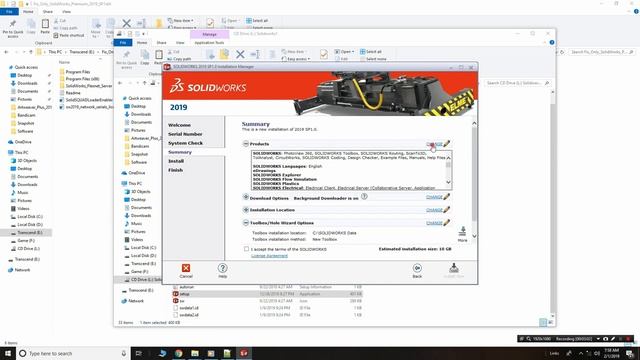The image size is (640, 360).
Task: Click Paste shortcut in the back Explorer ribbon
Action: coord(69,36)
